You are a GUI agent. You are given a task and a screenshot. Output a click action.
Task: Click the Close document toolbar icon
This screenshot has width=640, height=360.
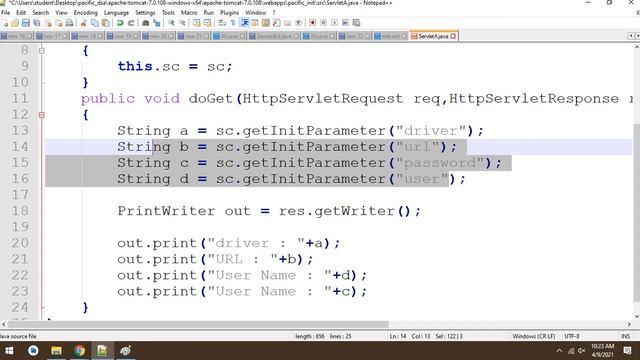pos(48,23)
